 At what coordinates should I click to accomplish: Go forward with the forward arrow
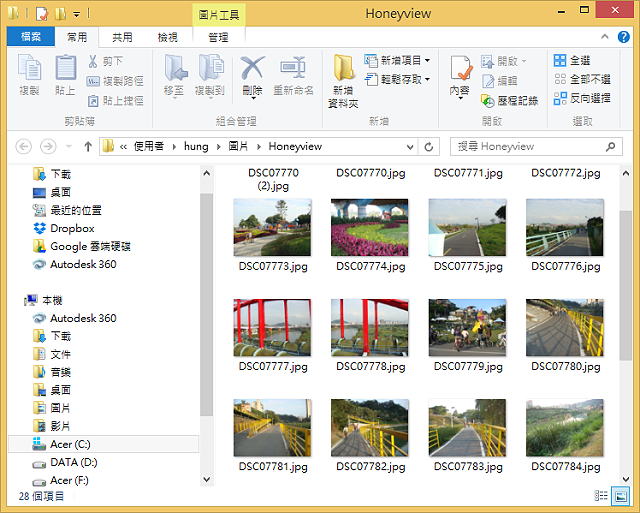click(x=48, y=147)
